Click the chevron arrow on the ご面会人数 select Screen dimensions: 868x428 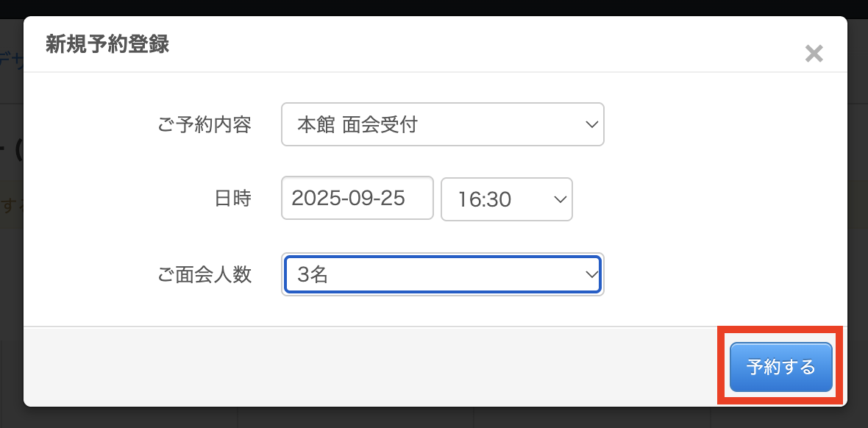click(591, 274)
